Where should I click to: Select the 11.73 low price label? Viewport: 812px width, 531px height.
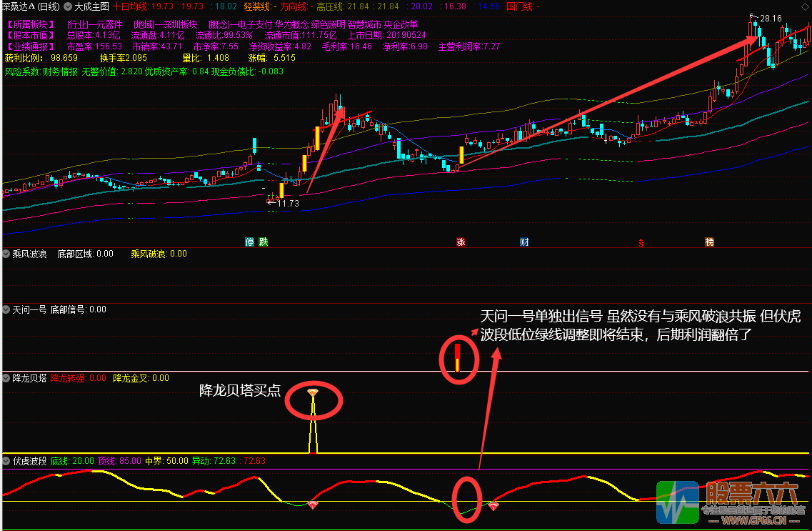point(288,204)
